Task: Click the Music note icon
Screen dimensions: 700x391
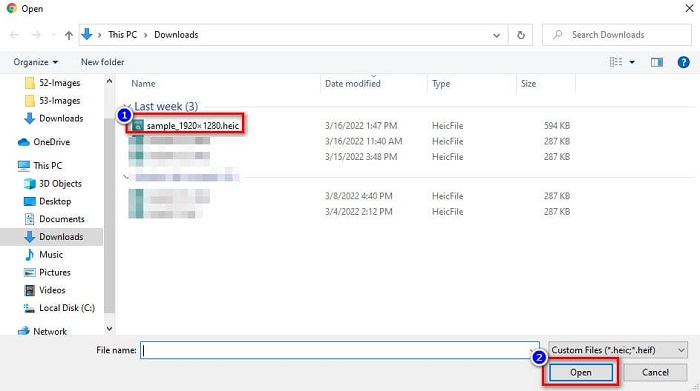Action: tap(29, 254)
